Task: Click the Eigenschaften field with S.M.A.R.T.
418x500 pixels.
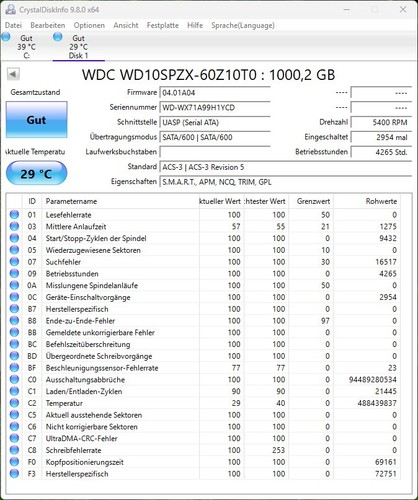Action: [x=286, y=182]
